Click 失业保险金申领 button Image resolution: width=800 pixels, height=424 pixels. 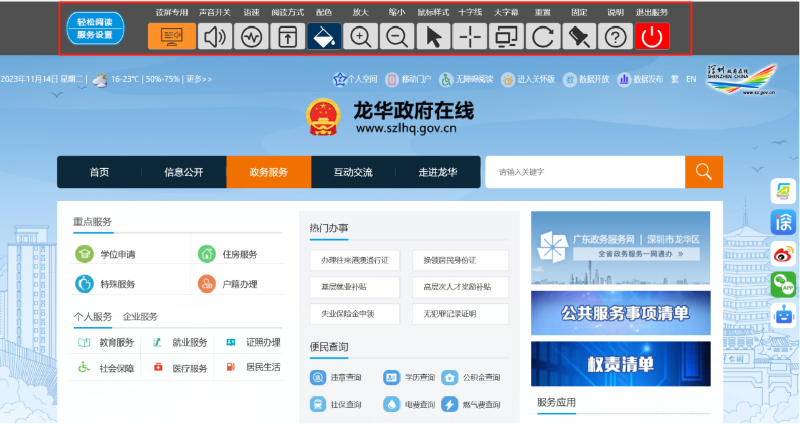click(x=355, y=314)
